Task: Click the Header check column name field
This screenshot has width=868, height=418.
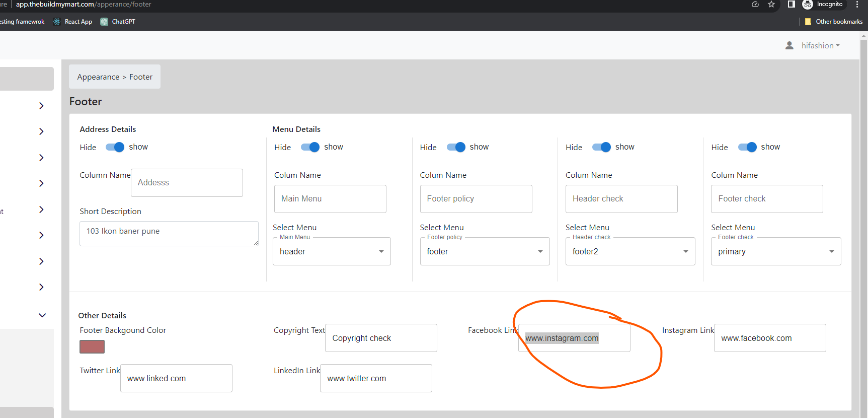Action: point(621,199)
